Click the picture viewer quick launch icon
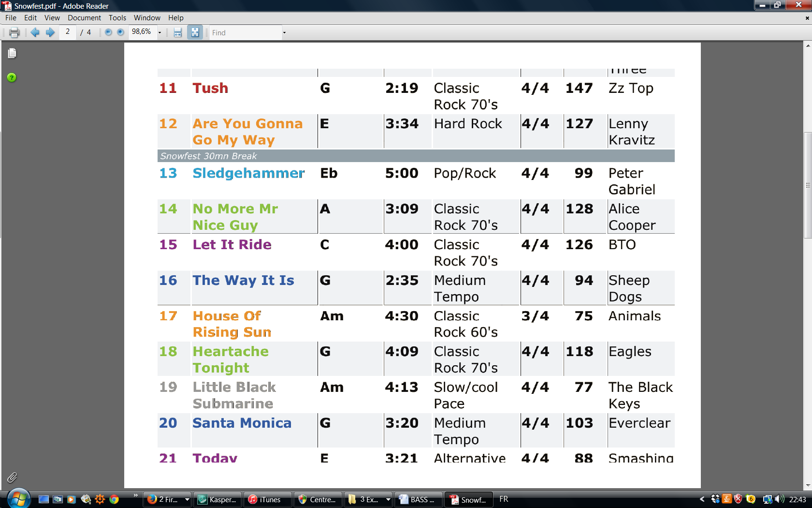This screenshot has width=812, height=508. pyautogui.click(x=86, y=499)
